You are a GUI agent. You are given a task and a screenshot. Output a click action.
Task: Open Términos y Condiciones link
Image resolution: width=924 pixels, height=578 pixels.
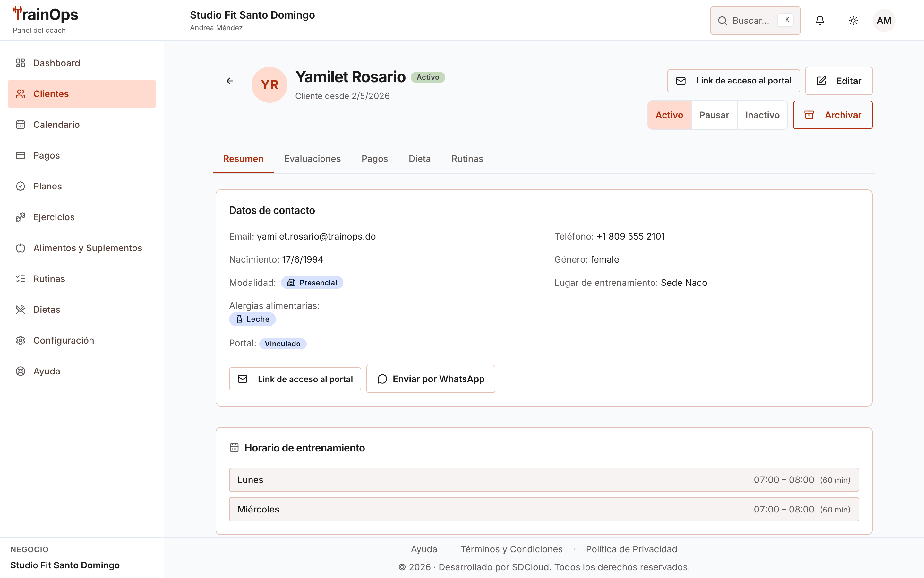(x=511, y=549)
